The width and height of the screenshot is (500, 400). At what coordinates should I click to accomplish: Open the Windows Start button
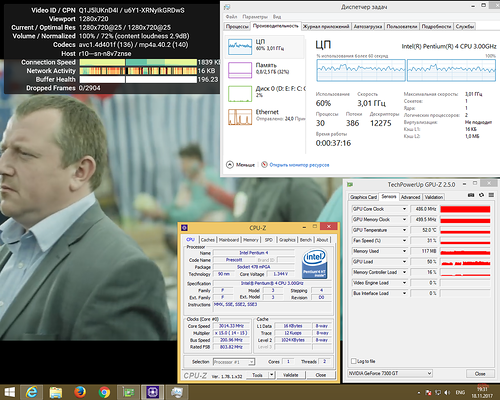(10, 392)
